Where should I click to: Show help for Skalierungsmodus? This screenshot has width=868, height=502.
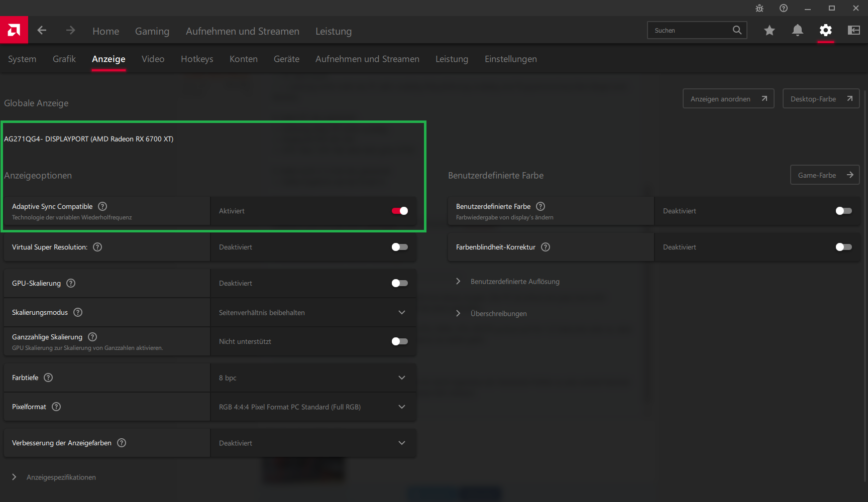coord(78,312)
